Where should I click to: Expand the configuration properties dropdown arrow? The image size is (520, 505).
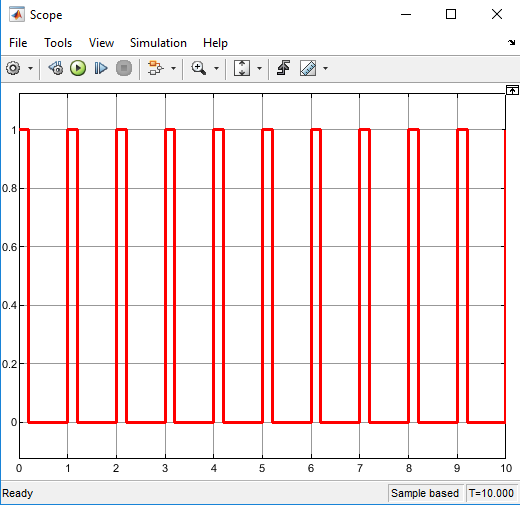pyautogui.click(x=30, y=69)
